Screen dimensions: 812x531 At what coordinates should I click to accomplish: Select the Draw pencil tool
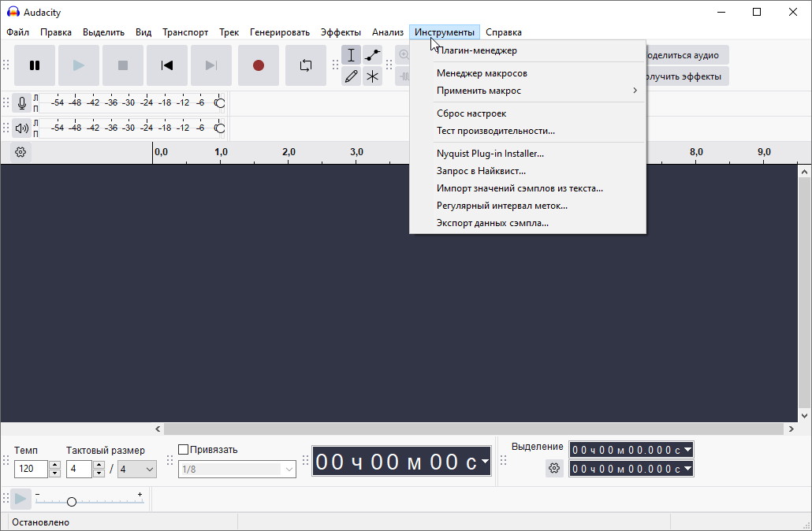click(x=351, y=76)
